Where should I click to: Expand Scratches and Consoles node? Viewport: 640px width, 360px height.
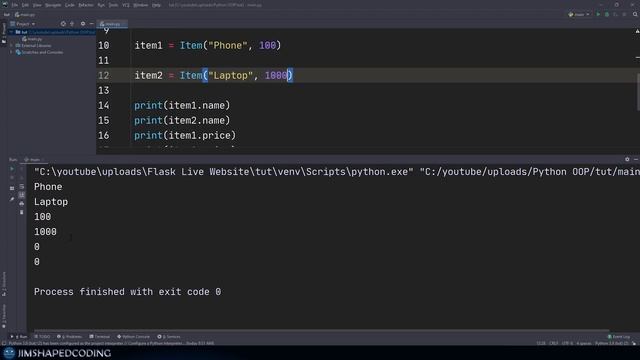pyautogui.click(x=11, y=52)
